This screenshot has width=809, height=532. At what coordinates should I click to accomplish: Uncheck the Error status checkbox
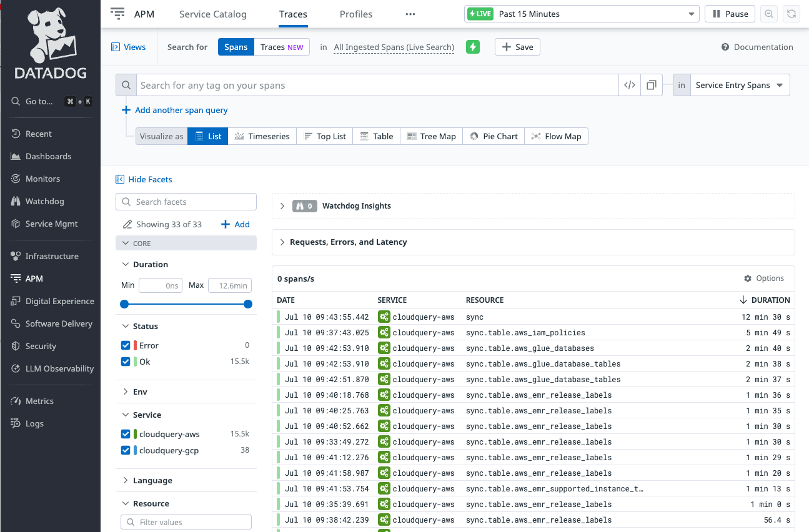[126, 345]
